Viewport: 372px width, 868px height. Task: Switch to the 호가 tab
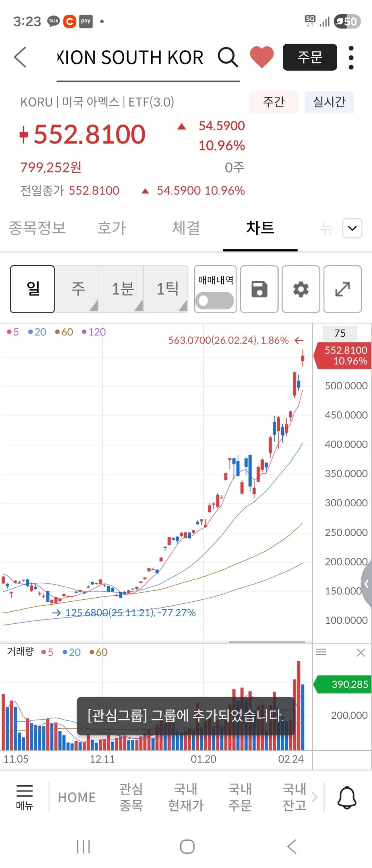(x=112, y=228)
